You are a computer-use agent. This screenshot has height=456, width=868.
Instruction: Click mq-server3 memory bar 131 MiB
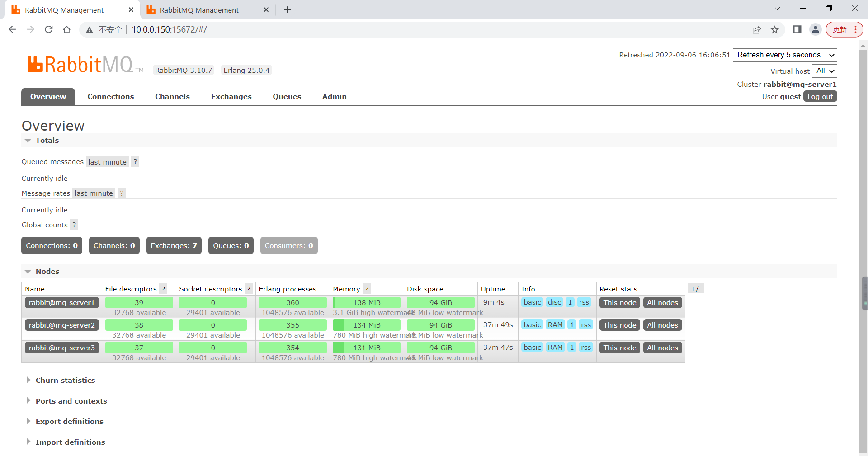(x=367, y=348)
